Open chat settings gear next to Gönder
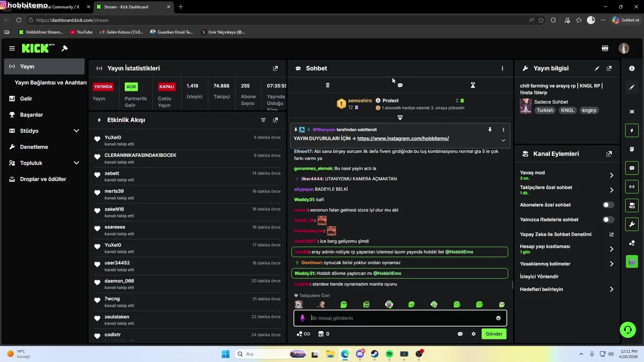Image resolution: width=644 pixels, height=362 pixels. tap(473, 334)
